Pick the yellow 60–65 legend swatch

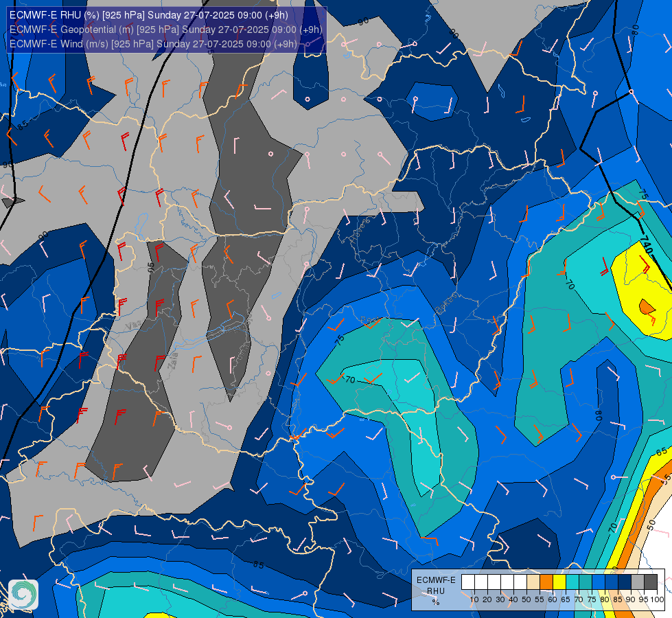click(x=559, y=582)
